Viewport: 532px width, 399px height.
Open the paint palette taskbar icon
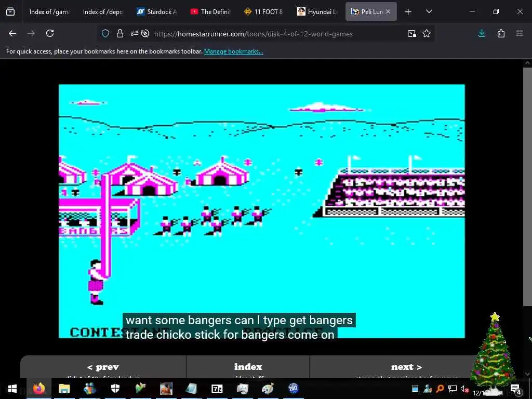coord(268,389)
